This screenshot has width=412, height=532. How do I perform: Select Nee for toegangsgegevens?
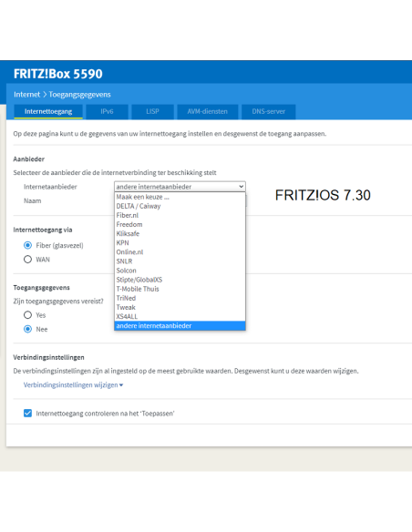[28, 329]
